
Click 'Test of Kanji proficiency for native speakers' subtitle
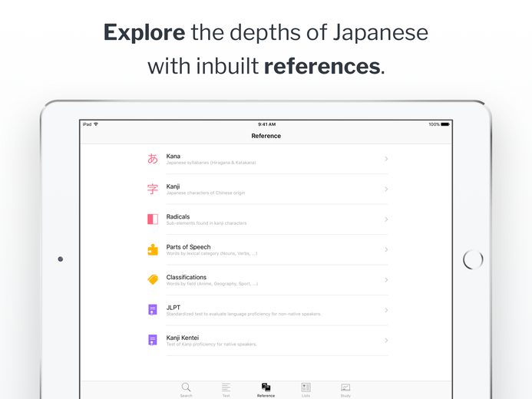coord(211,344)
